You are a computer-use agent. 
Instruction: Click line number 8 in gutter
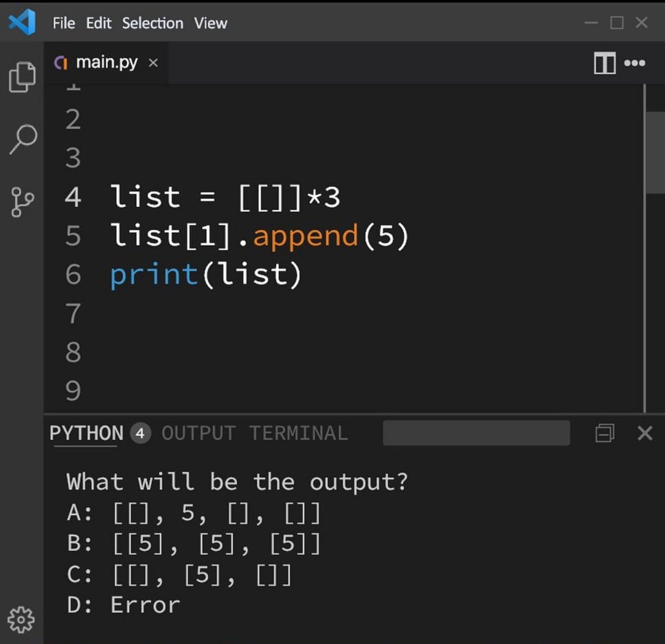73,352
